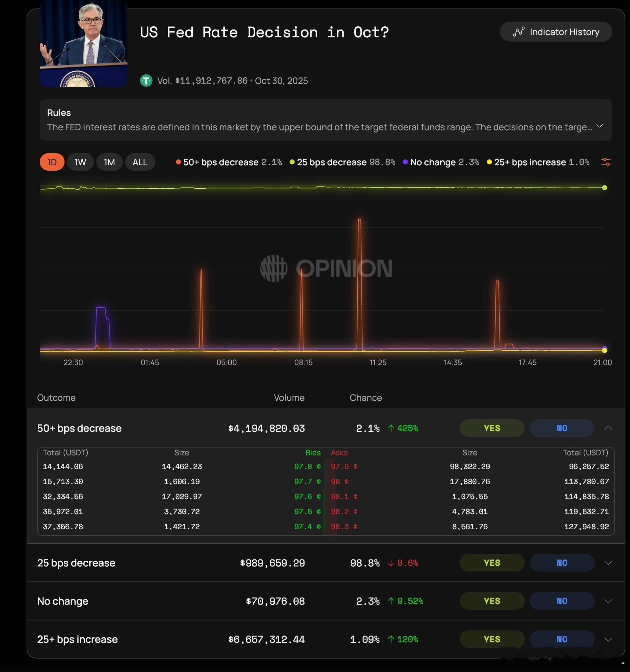Click the Tether USDT coin icon
Image resolution: width=630 pixels, height=672 pixels.
pyautogui.click(x=146, y=80)
